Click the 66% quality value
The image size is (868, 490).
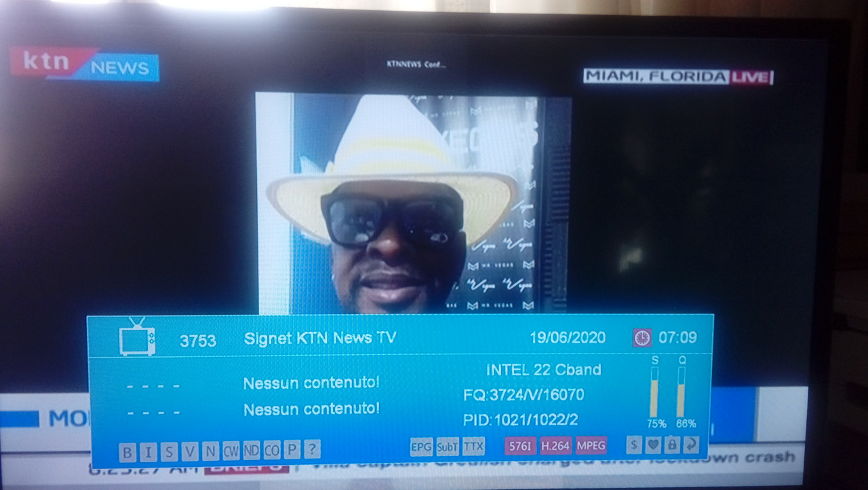(686, 424)
